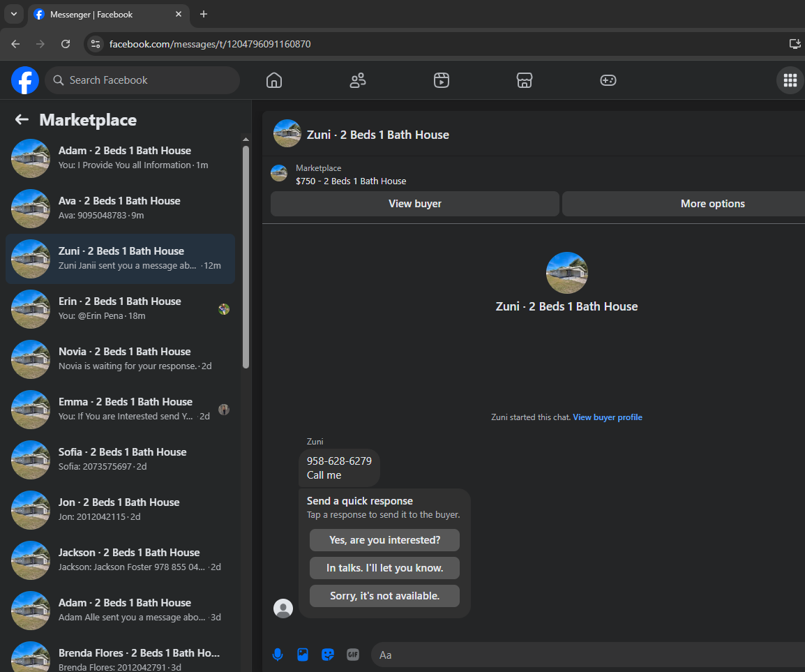
Task: Click the message input field Aa
Action: pos(587,655)
